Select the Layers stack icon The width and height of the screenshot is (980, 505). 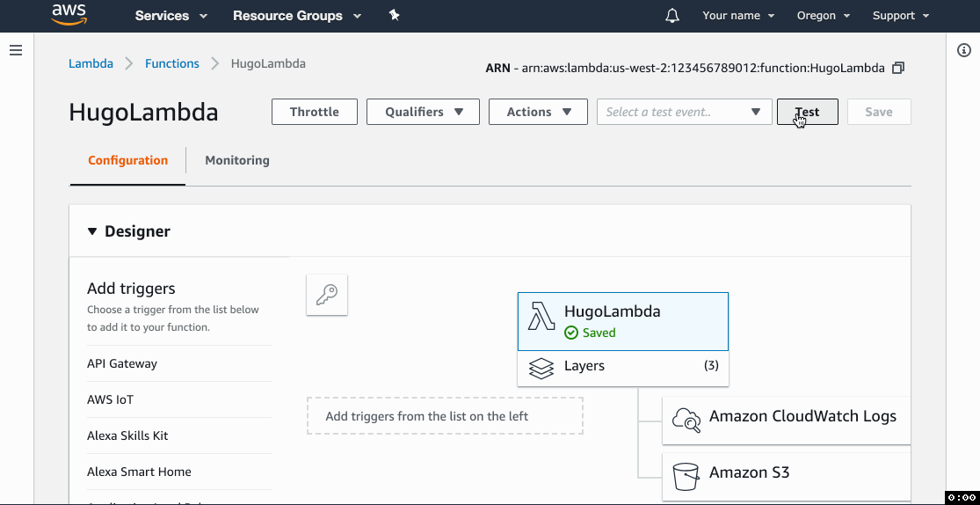(x=541, y=368)
